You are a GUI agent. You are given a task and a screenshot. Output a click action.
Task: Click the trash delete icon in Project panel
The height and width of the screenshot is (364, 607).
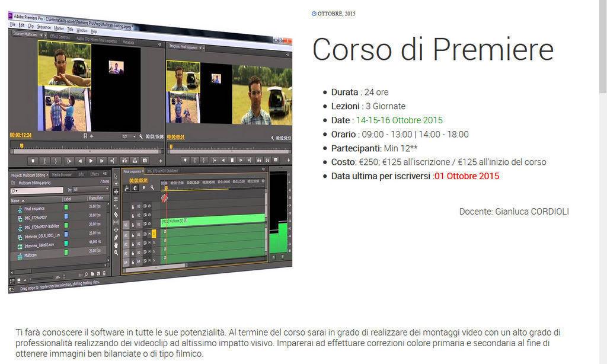(x=104, y=274)
